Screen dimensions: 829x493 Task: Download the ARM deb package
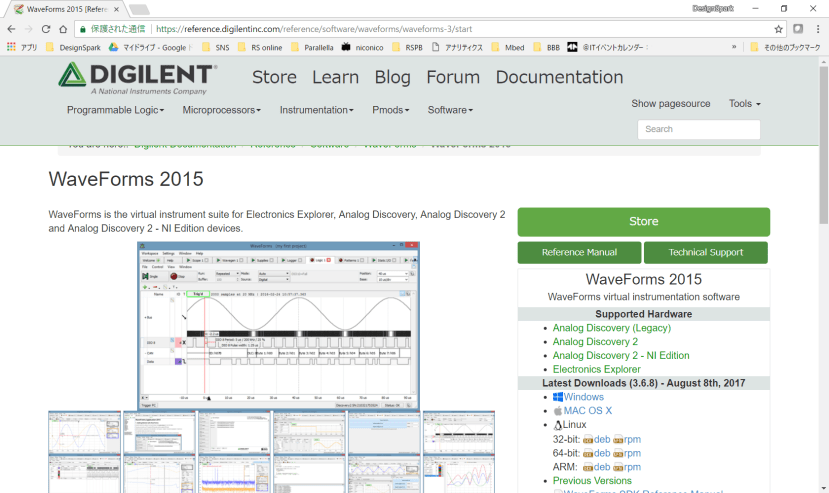pyautogui.click(x=597, y=467)
